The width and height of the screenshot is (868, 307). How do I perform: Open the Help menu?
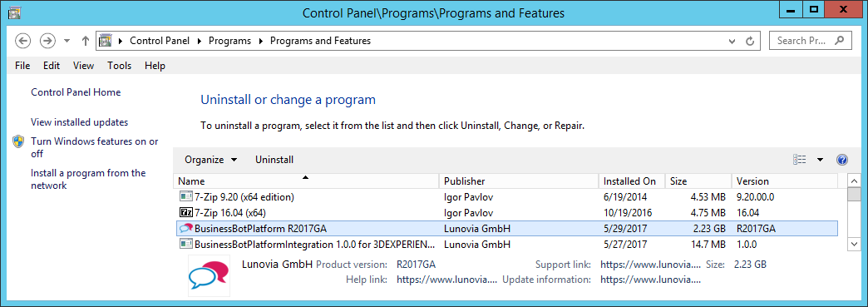tap(155, 66)
